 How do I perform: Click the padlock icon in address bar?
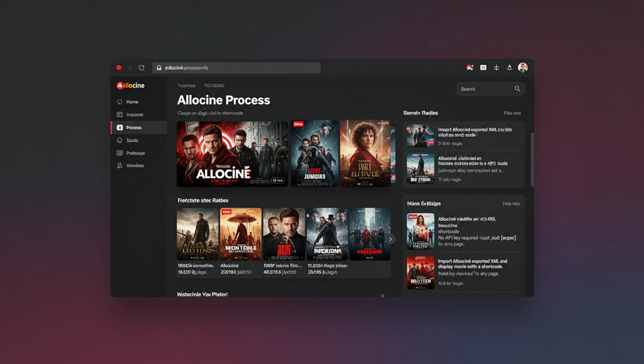pyautogui.click(x=159, y=68)
